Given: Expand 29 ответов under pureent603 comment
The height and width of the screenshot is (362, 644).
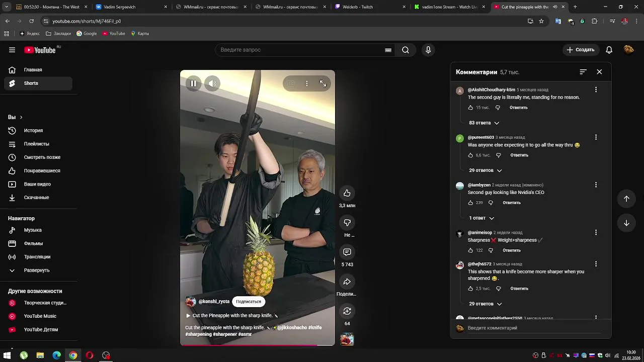Looking at the screenshot, I should click(x=486, y=170).
